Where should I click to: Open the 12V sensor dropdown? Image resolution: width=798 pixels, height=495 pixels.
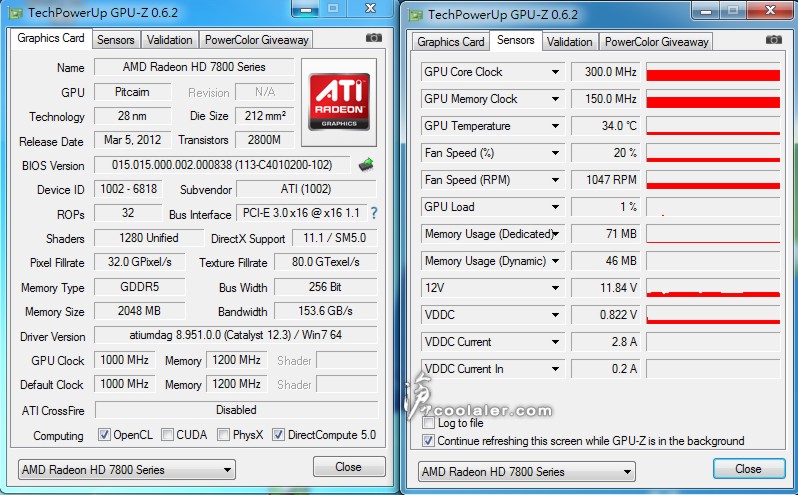555,288
